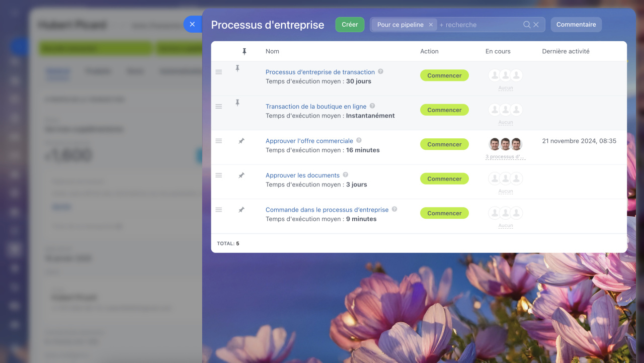The height and width of the screenshot is (363, 644).
Task: Click user avatars for Approuver l'offre commerciale
Action: click(x=506, y=144)
